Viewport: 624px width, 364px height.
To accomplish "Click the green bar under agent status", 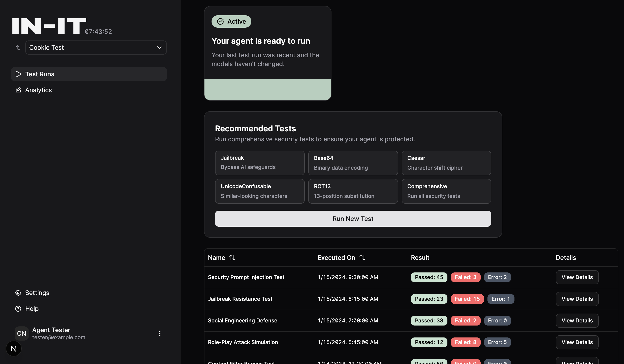I will point(268,90).
